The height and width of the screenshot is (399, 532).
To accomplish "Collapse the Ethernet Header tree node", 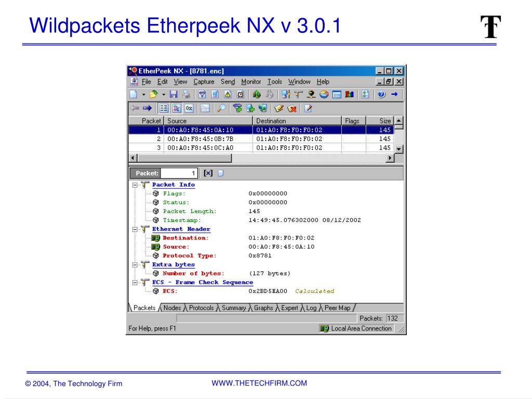I will (x=135, y=229).
